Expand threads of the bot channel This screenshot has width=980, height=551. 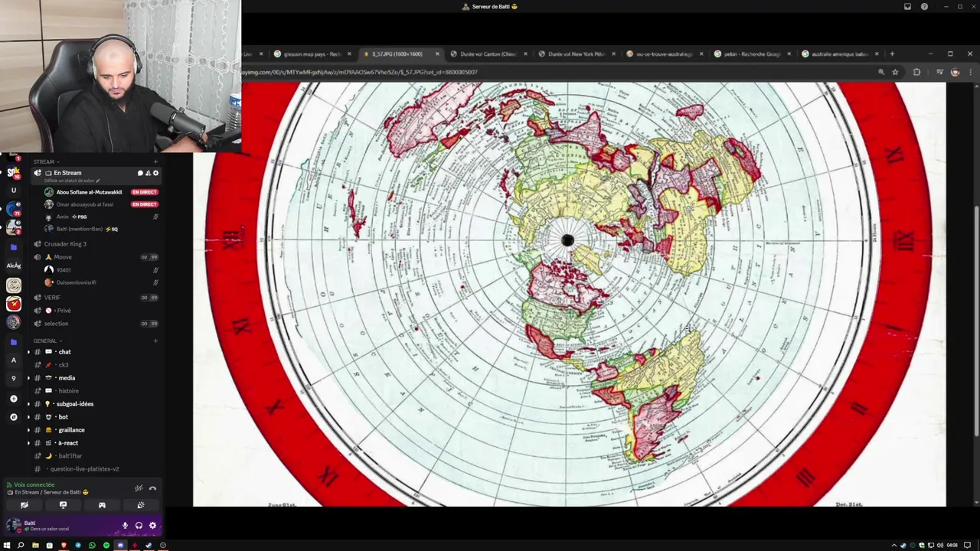[29, 417]
